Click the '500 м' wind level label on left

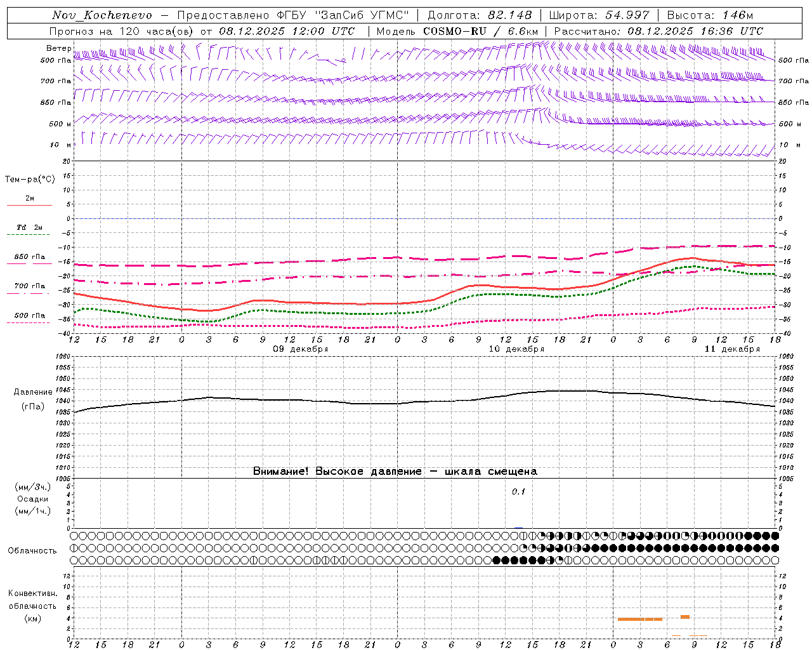tap(60, 124)
